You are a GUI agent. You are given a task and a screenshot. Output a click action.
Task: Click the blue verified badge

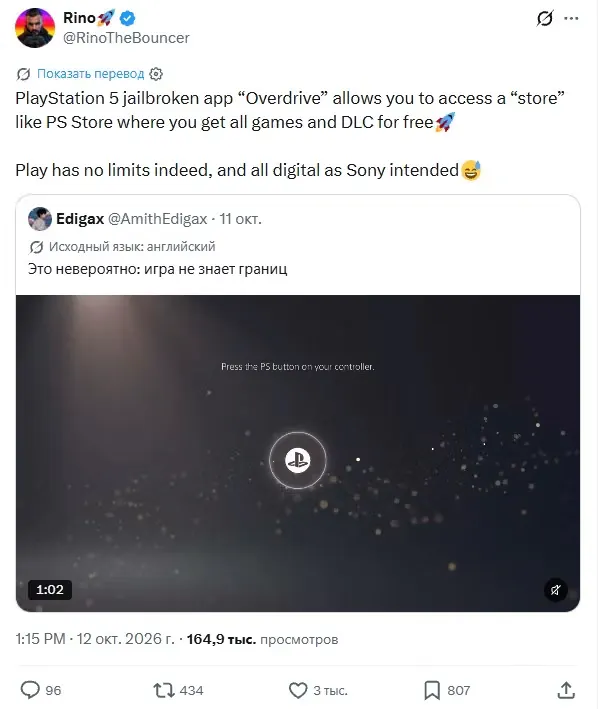pos(128,18)
